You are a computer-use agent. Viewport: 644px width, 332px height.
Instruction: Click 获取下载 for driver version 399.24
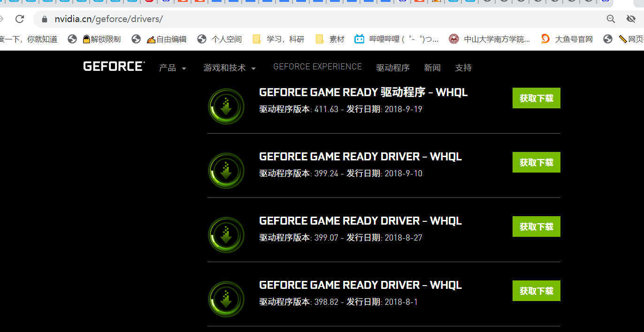click(x=537, y=162)
